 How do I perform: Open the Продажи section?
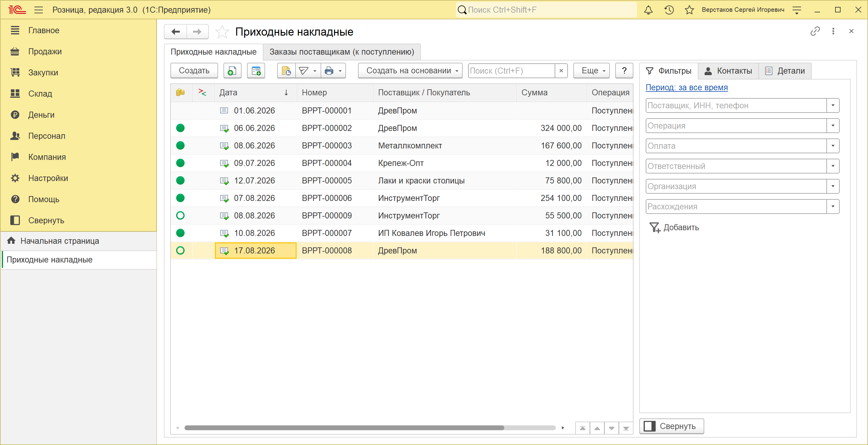click(x=78, y=52)
